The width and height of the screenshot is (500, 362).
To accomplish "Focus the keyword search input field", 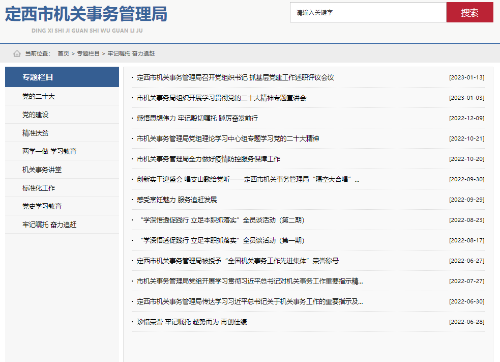I will [x=368, y=12].
